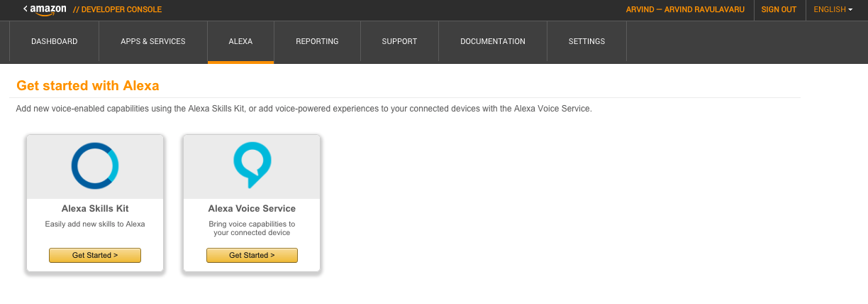Select the Alexa Voice Service card title
This screenshot has height=304, width=868.
click(x=252, y=209)
